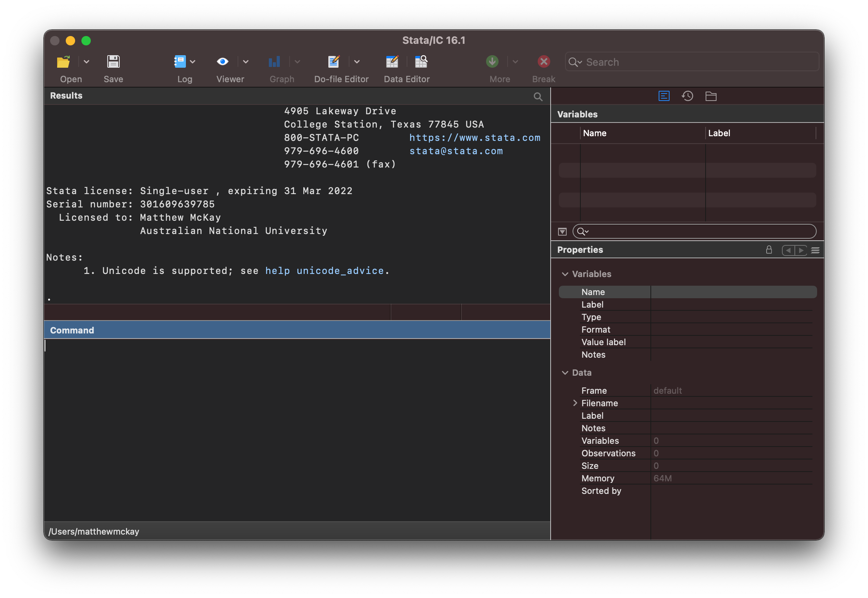Switch to the command history panel

coord(687,96)
